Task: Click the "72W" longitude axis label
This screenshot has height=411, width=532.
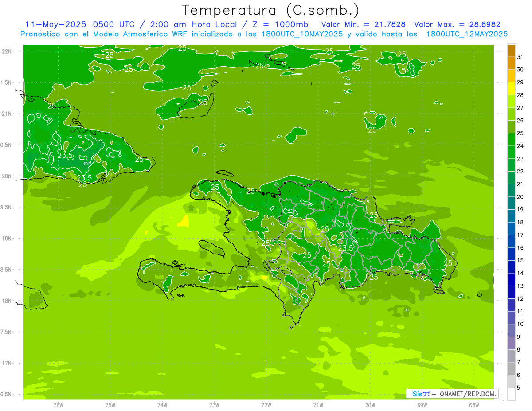Action: coord(266,405)
